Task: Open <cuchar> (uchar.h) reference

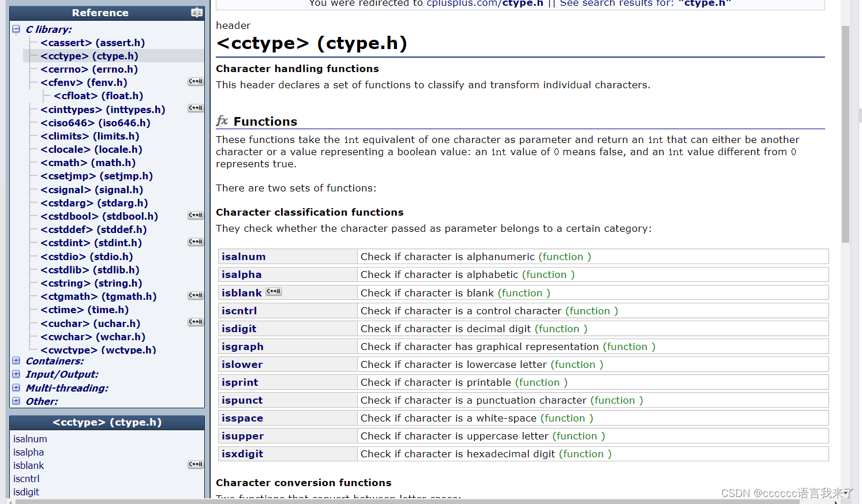Action: 91,324
